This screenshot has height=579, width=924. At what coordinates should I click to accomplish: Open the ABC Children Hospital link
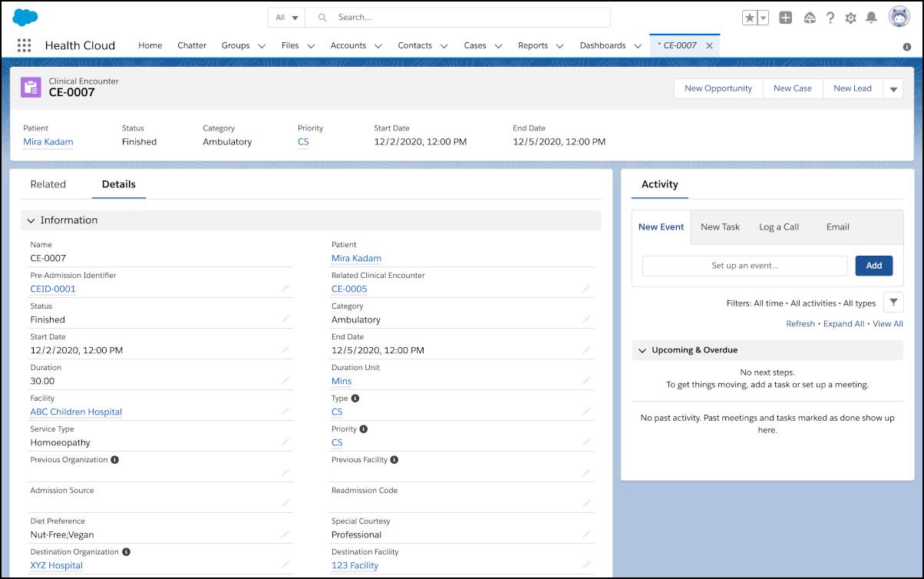[x=76, y=412]
